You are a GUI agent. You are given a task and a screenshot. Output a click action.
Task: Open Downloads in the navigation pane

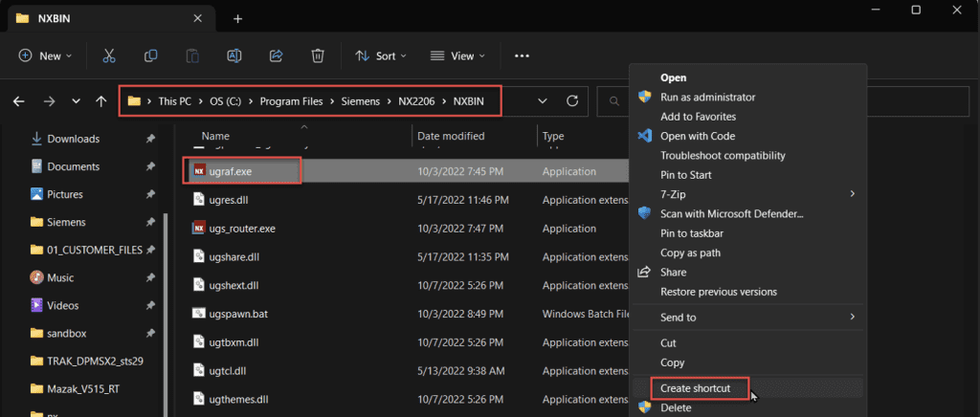point(73,139)
